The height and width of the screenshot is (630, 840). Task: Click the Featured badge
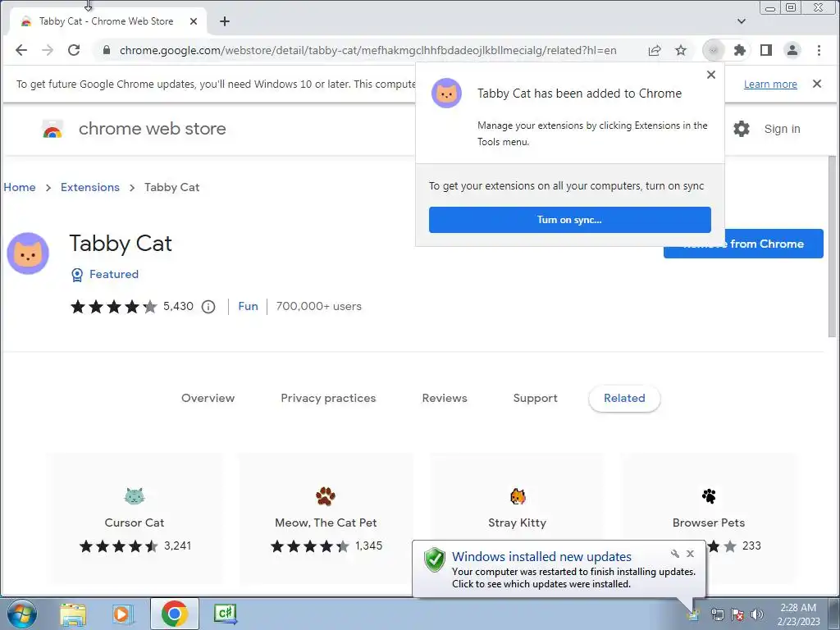click(105, 274)
